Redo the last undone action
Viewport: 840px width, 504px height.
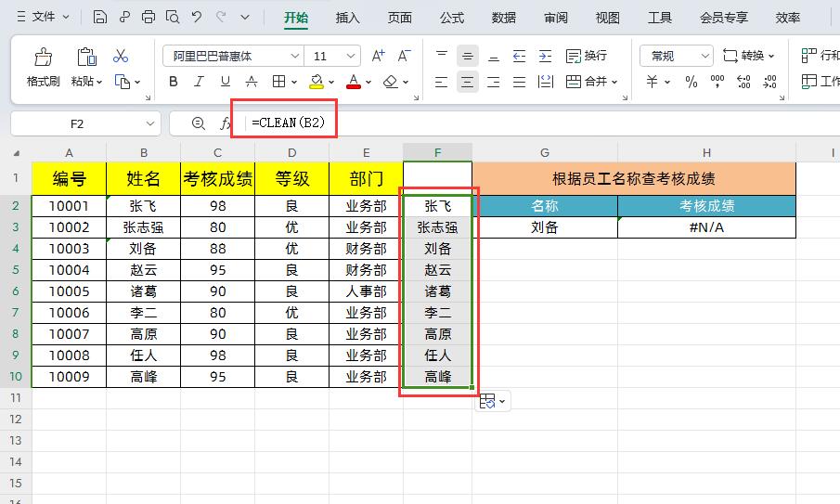click(221, 17)
